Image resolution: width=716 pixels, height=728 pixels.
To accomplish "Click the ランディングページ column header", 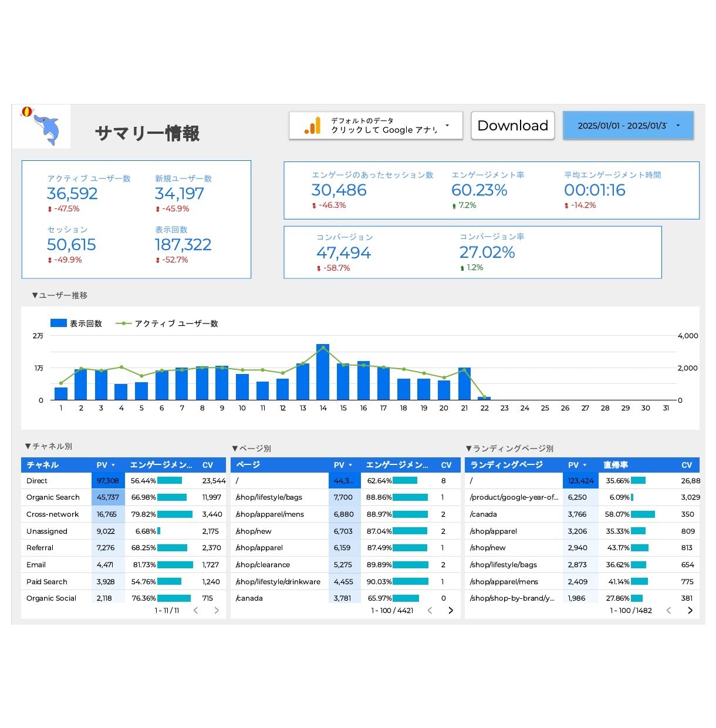I will 506,465.
